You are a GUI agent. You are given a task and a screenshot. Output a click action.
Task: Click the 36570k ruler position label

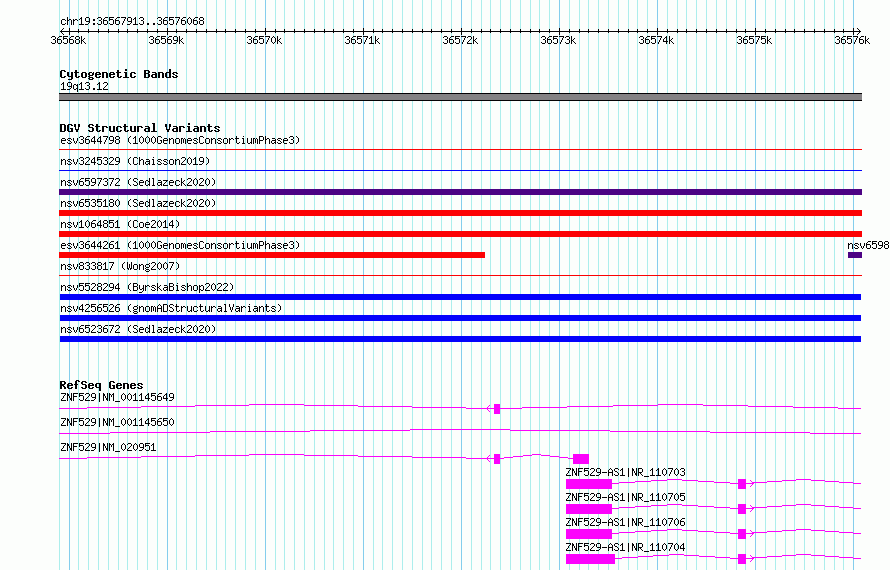(x=264, y=40)
